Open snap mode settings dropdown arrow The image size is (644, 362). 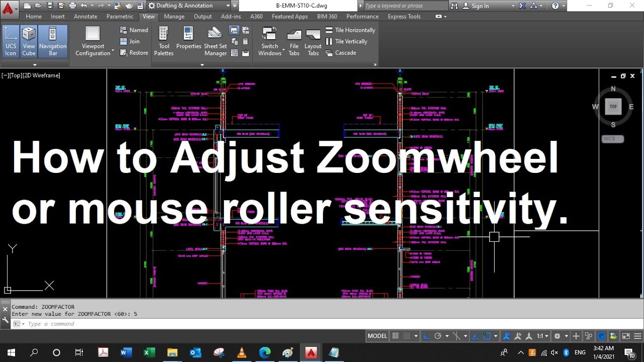click(415, 336)
